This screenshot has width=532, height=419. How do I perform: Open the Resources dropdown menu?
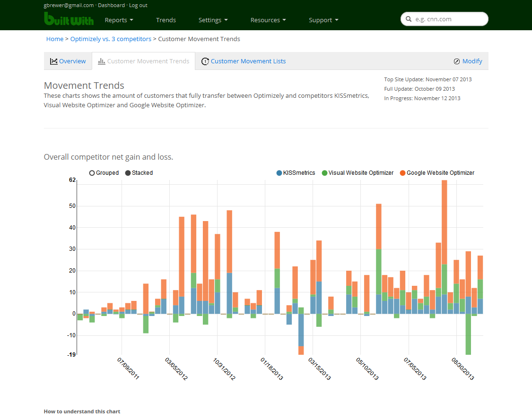coord(268,20)
